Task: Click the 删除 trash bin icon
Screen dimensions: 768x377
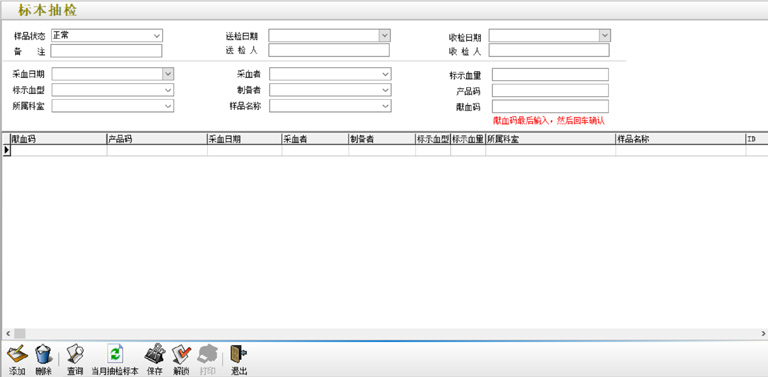Action: [x=43, y=354]
